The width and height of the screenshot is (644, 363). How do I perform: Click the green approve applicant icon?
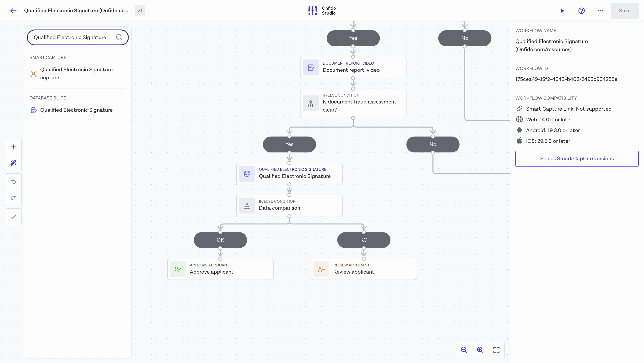[178, 269]
